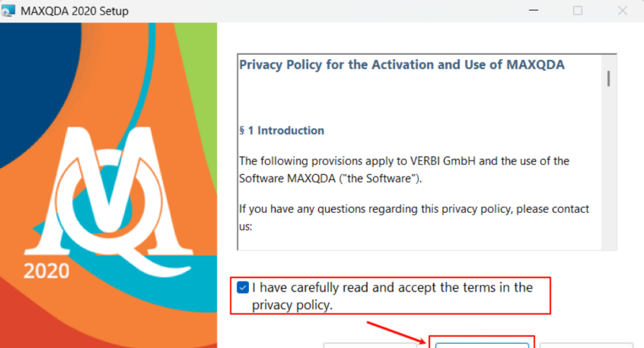Image resolution: width=644 pixels, height=348 pixels.
Task: Close the MAXQDA 2020 Setup window
Action: 623,11
